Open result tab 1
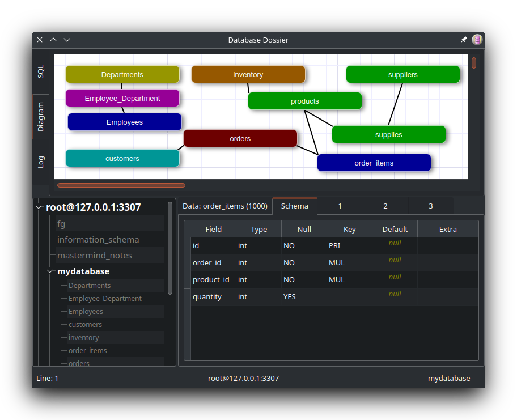The height and width of the screenshot is (420, 517). pos(340,206)
